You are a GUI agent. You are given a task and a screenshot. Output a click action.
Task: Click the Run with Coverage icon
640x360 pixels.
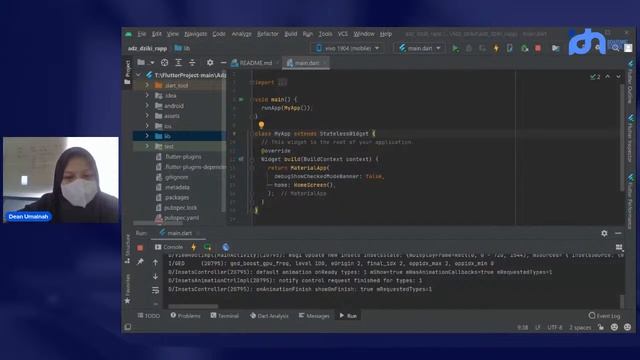pyautogui.click(x=482, y=48)
